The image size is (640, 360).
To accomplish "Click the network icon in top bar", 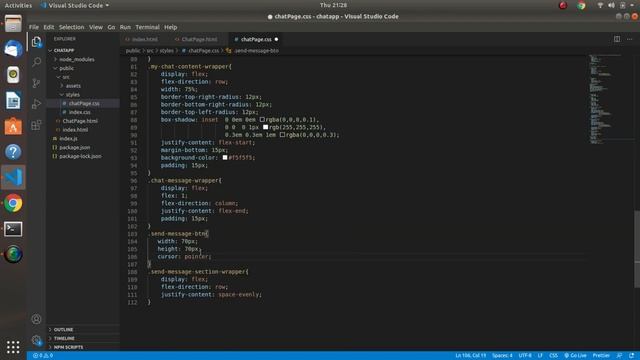I will click(x=600, y=5).
